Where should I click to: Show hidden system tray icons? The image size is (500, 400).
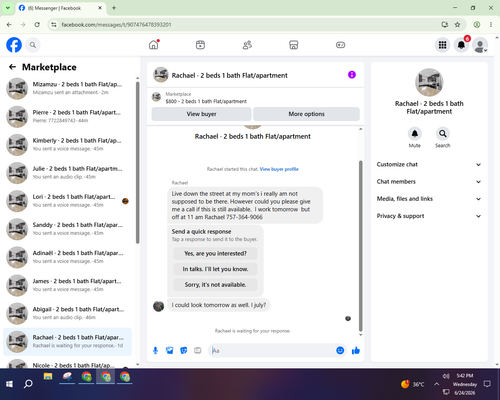pyautogui.click(x=436, y=384)
